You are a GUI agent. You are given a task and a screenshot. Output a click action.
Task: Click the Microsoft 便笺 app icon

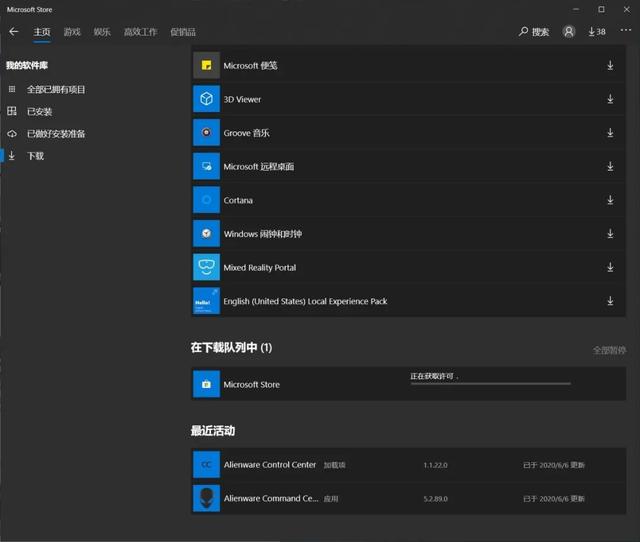click(x=206, y=65)
